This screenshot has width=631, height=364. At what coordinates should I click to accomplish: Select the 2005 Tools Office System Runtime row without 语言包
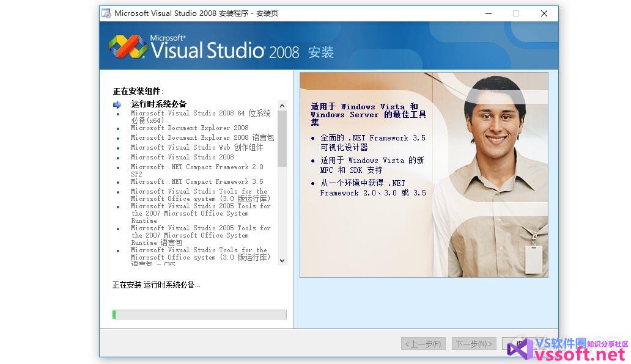(201, 213)
